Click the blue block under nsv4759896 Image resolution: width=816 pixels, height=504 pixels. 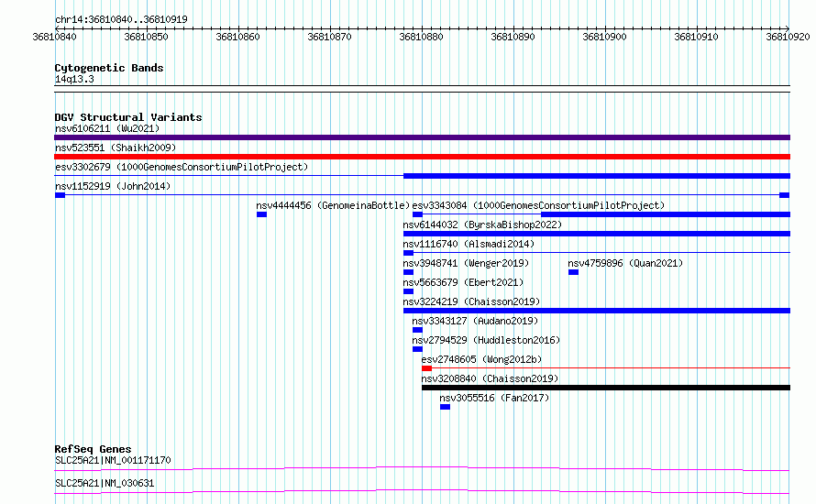[x=573, y=272]
